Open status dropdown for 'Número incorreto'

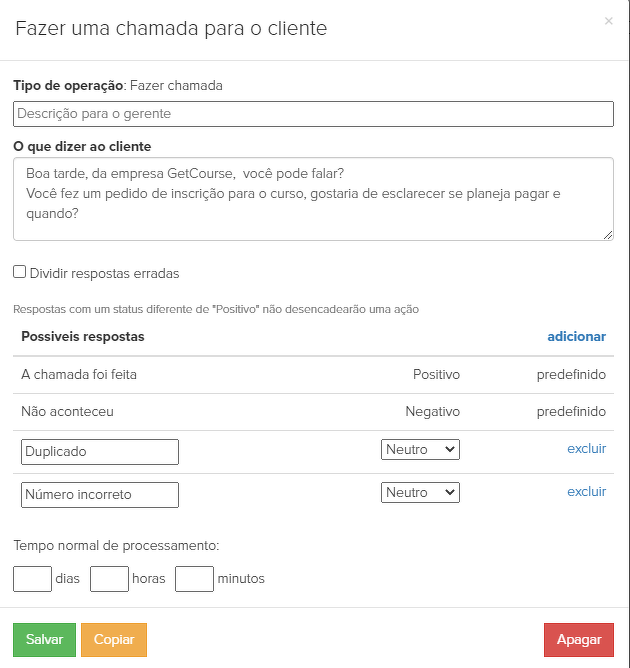click(x=420, y=493)
